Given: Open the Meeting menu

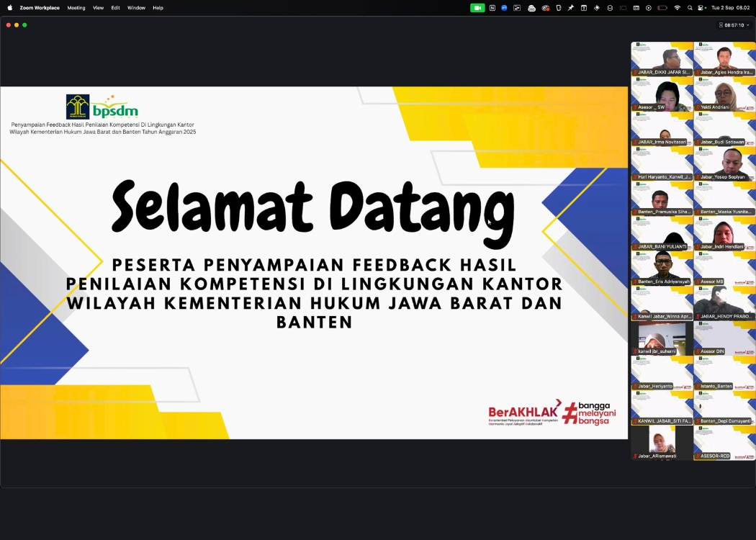Looking at the screenshot, I should point(76,8).
